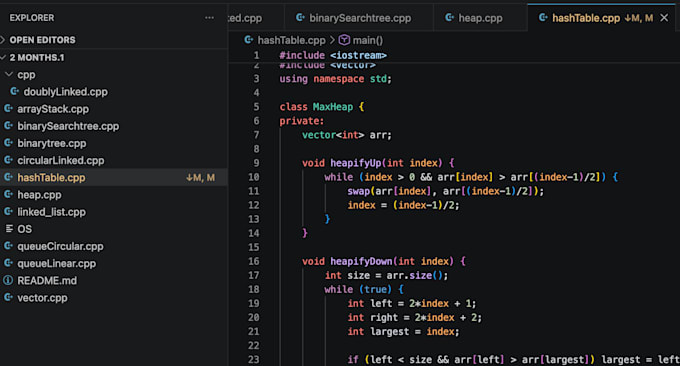The image size is (680, 366).
Task: Click on 'vector<int> arr;' code line
Action: [347, 135]
